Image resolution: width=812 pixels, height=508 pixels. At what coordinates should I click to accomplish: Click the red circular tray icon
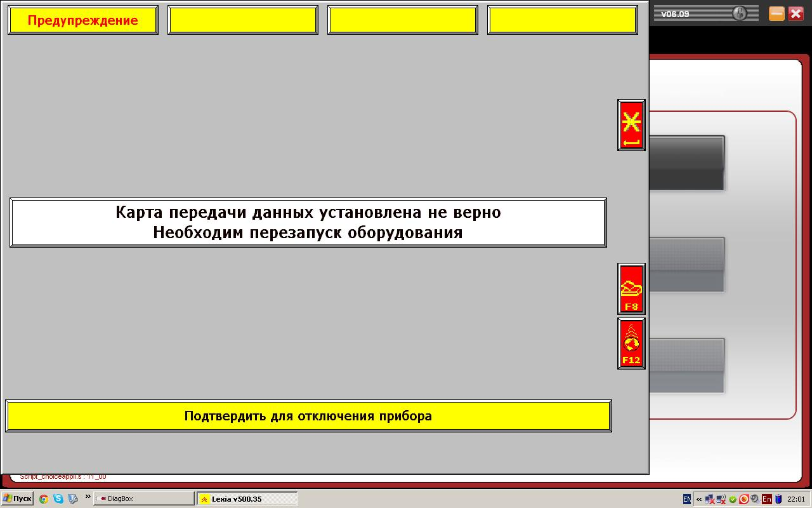744,499
